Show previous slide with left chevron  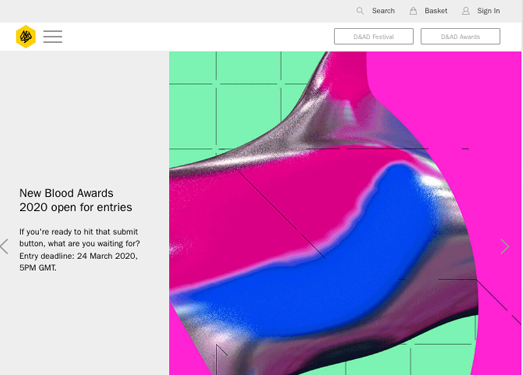tap(4, 247)
